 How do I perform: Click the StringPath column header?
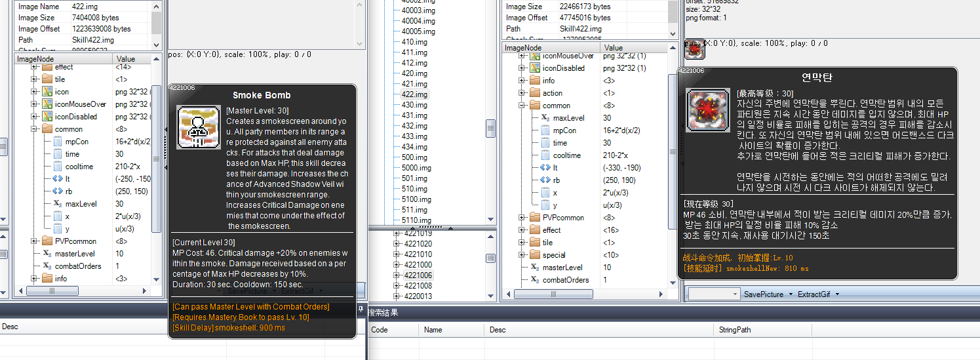(735, 330)
